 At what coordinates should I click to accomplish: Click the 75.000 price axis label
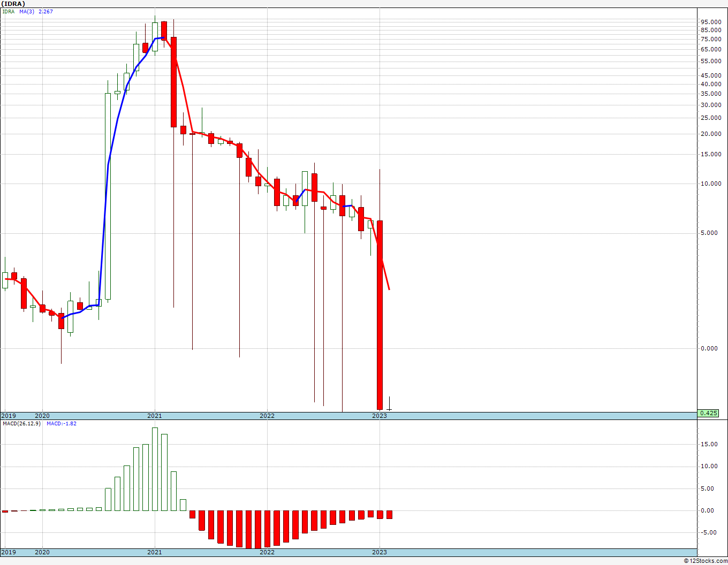[712, 40]
